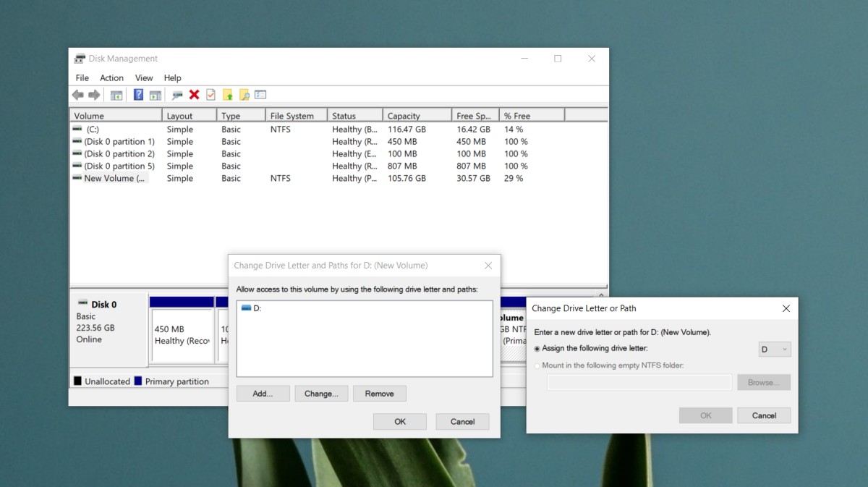Click the black Unallocated legend swatch
The height and width of the screenshot is (487, 868).
77,381
